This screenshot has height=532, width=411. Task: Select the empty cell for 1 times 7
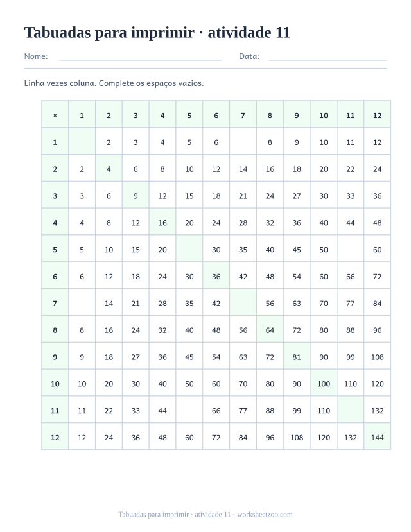[x=243, y=141]
